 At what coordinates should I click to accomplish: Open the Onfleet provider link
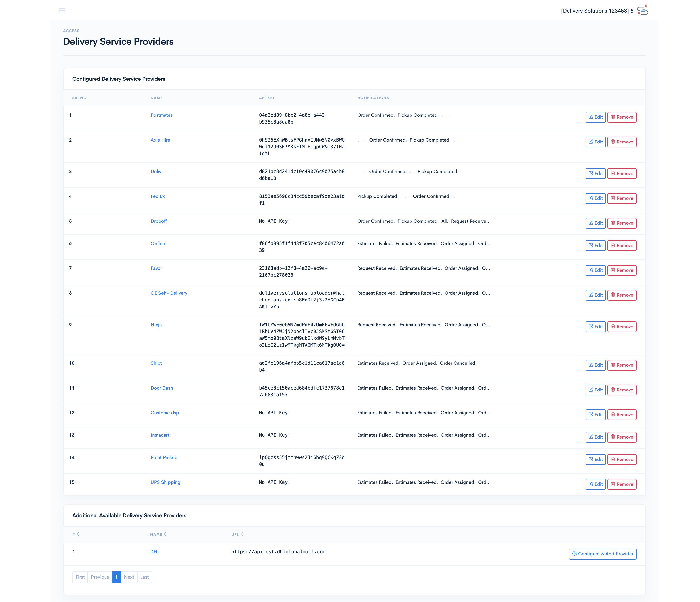158,244
